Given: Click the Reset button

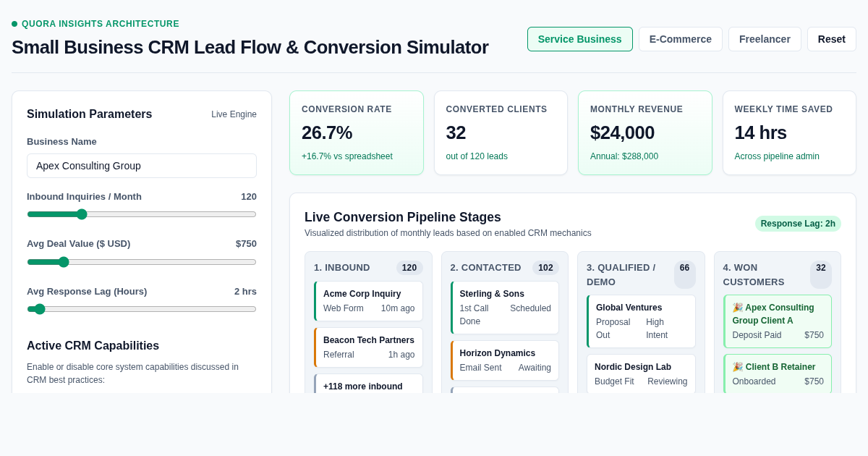Looking at the screenshot, I should point(832,39).
